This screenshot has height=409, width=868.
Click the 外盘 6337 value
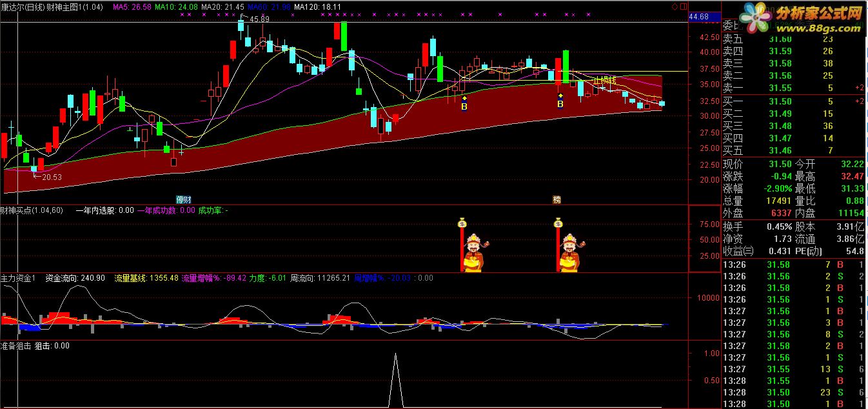pyautogui.click(x=781, y=213)
